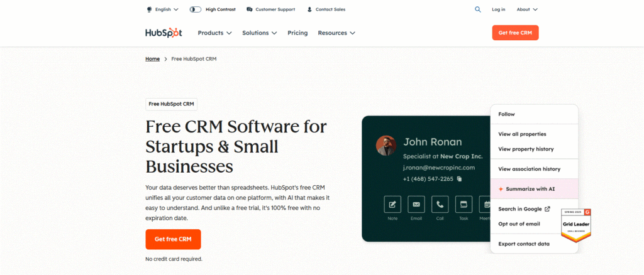Open the Customer Support link
Viewport: 644px width, 275px height.
tap(275, 9)
